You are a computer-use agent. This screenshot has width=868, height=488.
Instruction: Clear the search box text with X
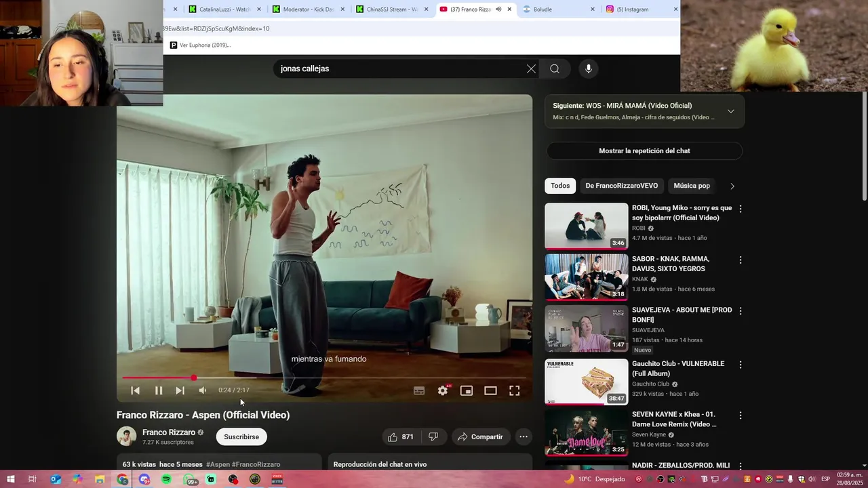point(531,68)
